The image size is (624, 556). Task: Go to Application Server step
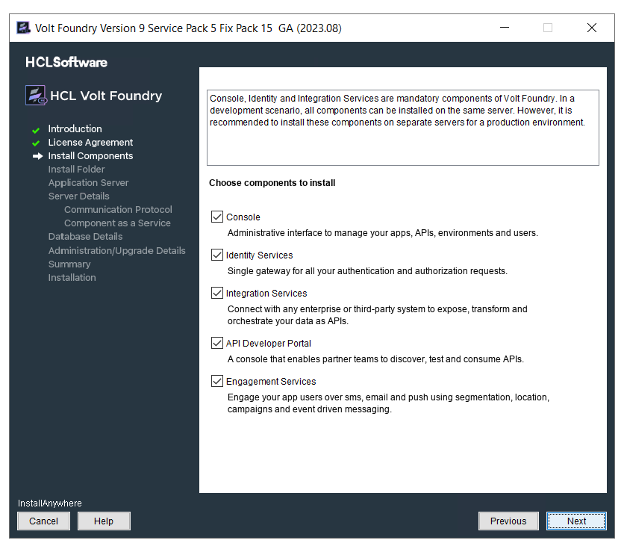(88, 183)
